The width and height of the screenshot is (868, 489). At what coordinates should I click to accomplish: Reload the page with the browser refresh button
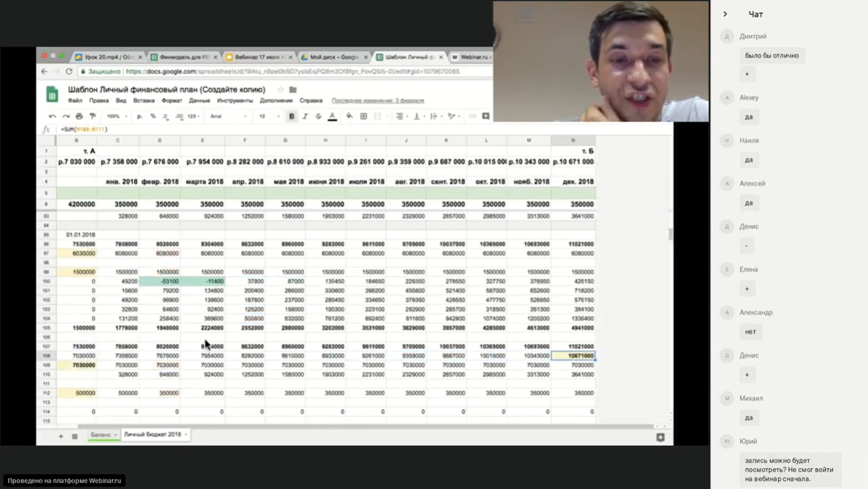pos(69,71)
